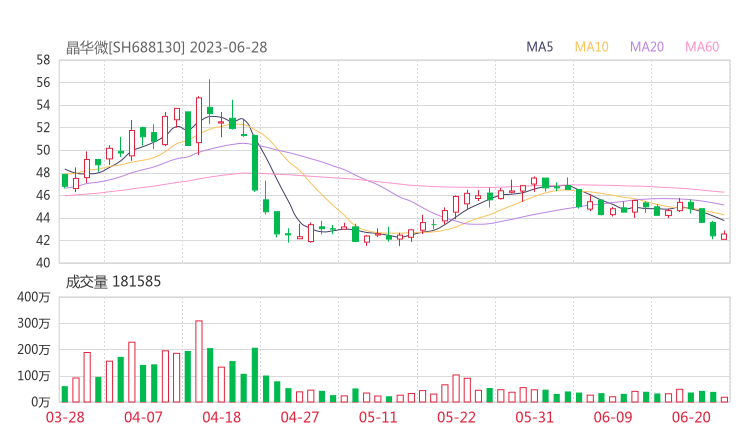
Task: Select the 05-11 date label
Action: (x=378, y=417)
